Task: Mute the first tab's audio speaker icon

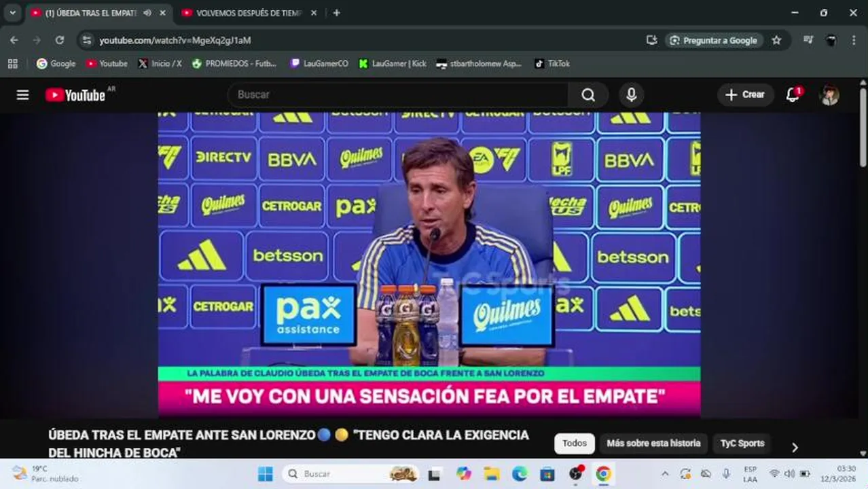Action: point(147,13)
